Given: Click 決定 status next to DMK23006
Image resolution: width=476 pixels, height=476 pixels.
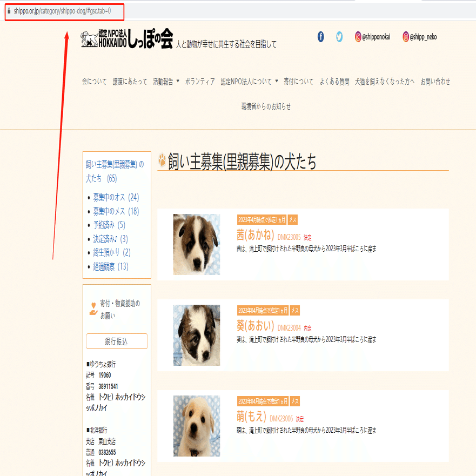Looking at the screenshot, I should click(x=300, y=419).
